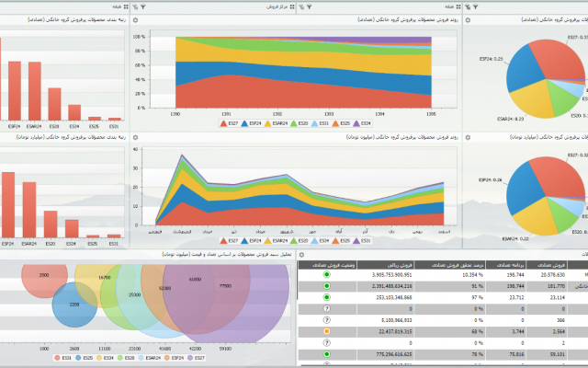
Task: Open gear settings of the lower pie chart panel
Action: pyautogui.click(x=468, y=137)
